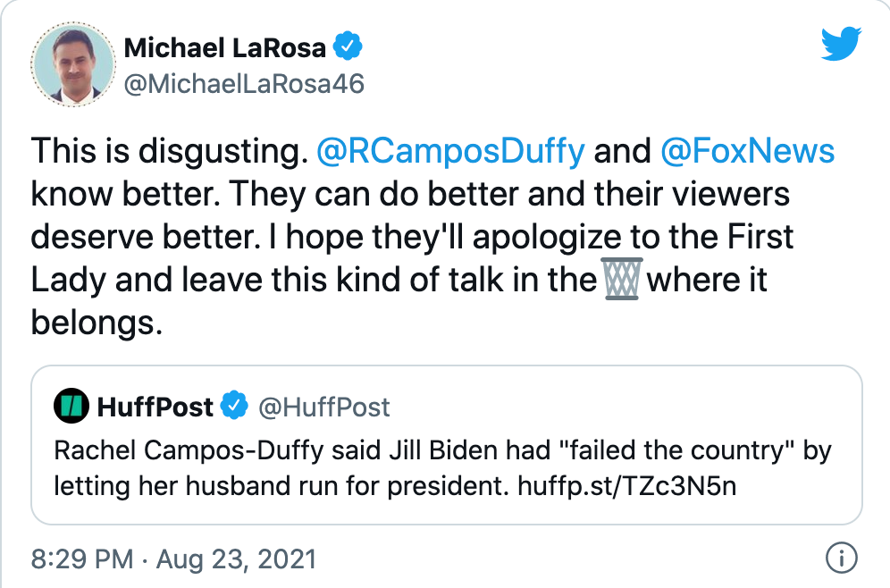
Task: Open Michael LaRosa's profile photo
Action: 72,63
